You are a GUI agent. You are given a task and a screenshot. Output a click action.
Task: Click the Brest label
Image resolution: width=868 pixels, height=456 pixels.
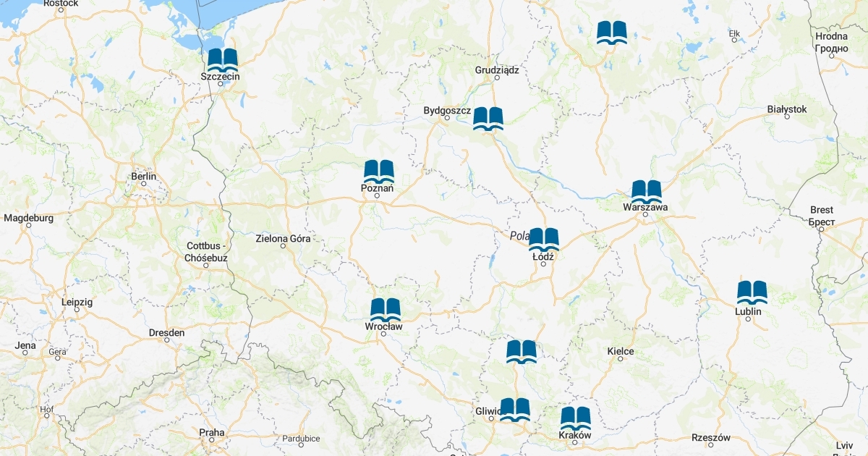pos(822,215)
